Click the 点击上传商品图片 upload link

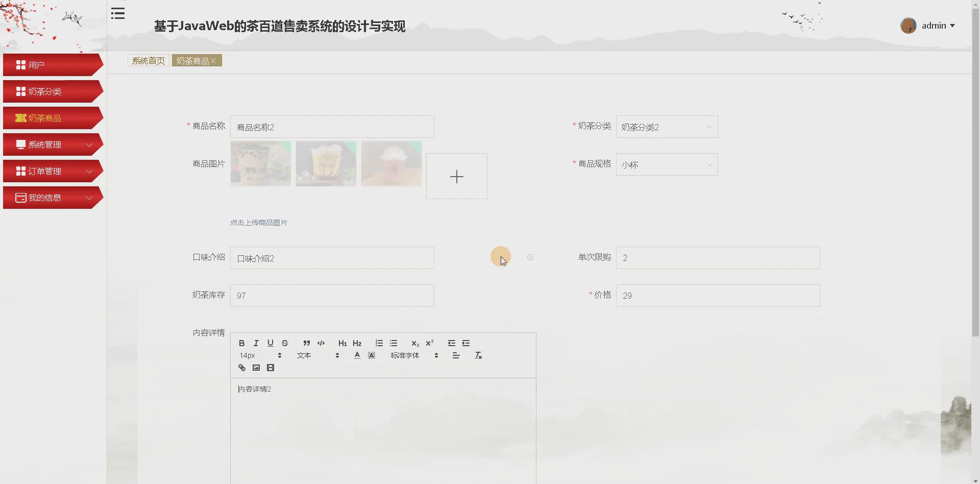[x=259, y=223]
